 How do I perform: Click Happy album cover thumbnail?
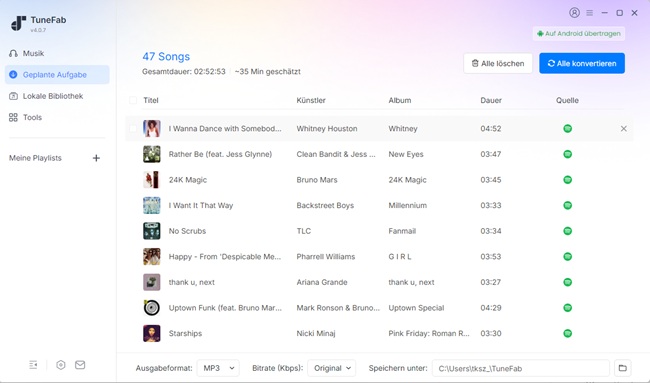[x=152, y=257]
